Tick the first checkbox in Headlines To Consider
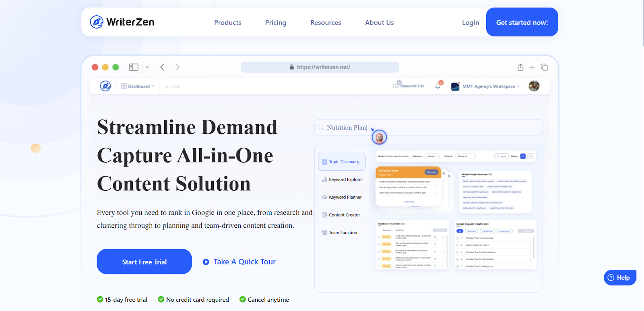Screen dimensions: 644x311 click(379, 237)
